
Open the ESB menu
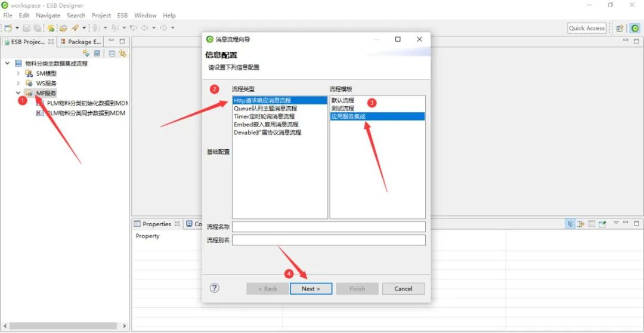tap(122, 15)
